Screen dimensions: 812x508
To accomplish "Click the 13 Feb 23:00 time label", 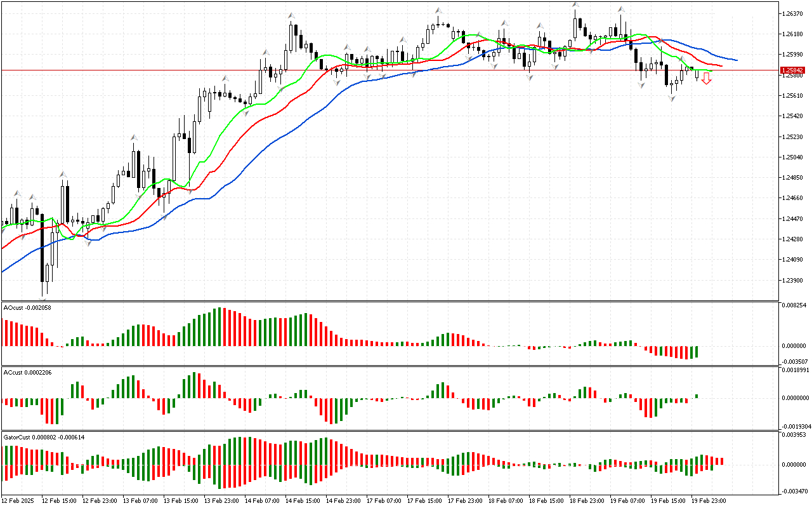I will pyautogui.click(x=222, y=500).
